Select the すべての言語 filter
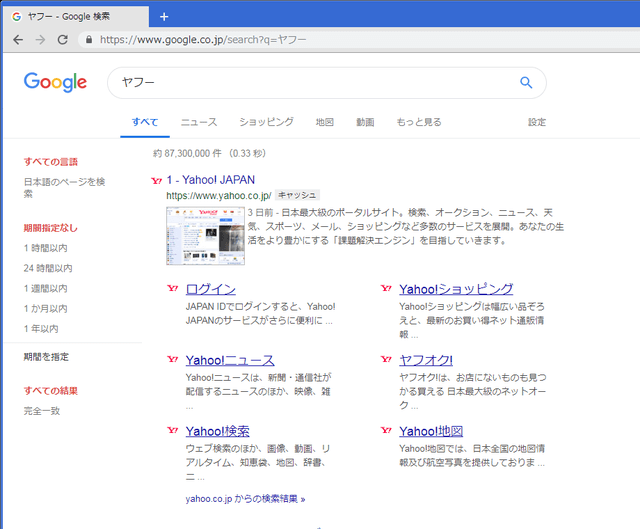 tap(51, 162)
